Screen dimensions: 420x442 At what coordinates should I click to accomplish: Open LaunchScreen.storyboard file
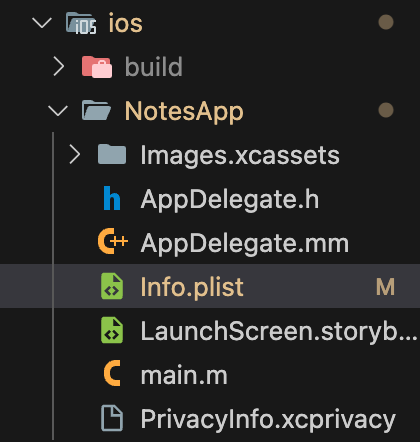[x=279, y=331]
